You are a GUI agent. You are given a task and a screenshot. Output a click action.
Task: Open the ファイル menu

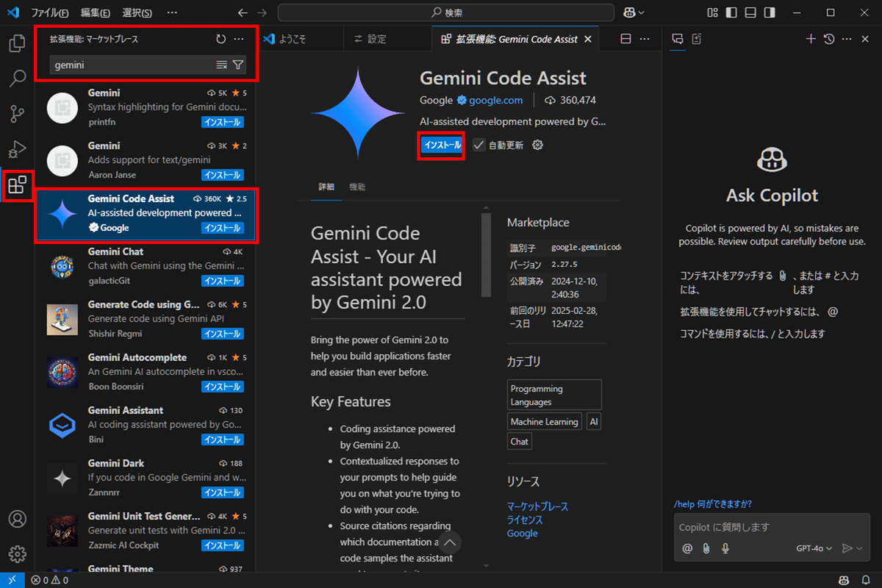point(50,12)
